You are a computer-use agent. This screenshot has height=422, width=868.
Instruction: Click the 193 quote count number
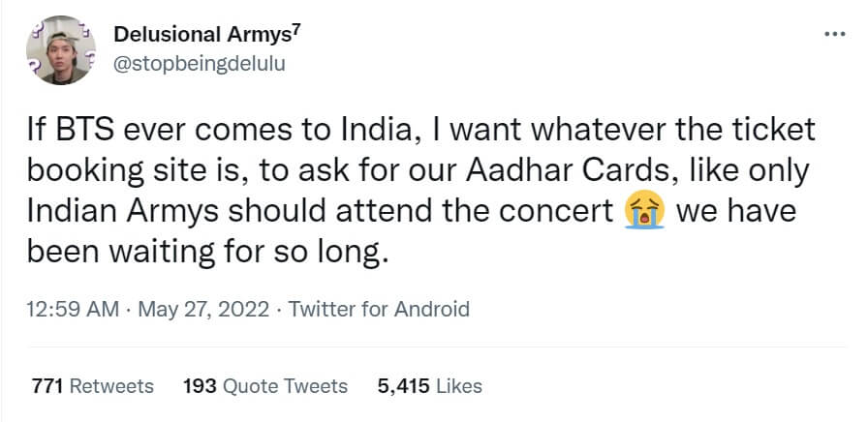pyautogui.click(x=200, y=386)
